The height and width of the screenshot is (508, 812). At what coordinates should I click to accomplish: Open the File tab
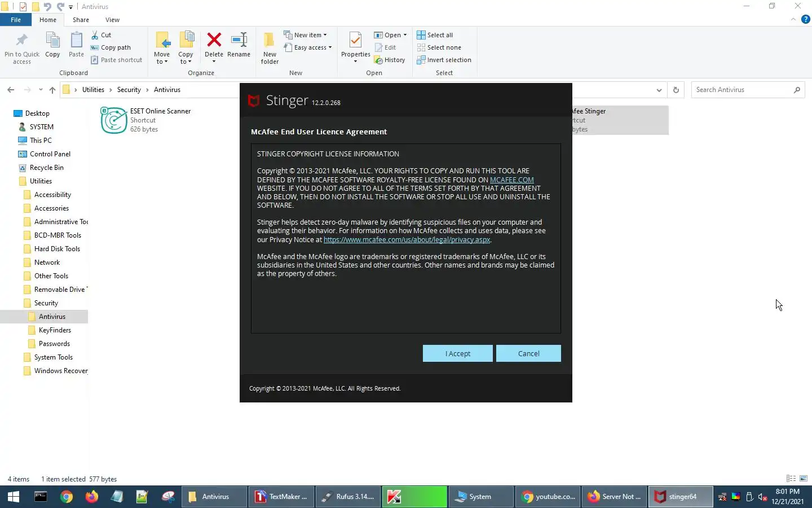point(16,20)
